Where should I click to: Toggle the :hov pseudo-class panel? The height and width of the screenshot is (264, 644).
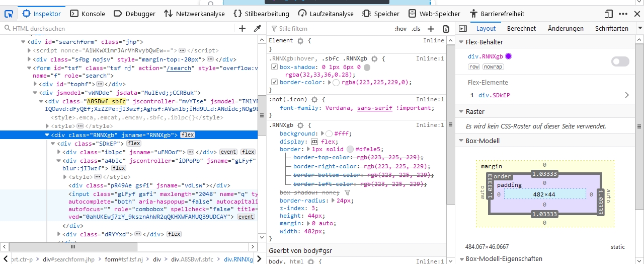point(400,29)
